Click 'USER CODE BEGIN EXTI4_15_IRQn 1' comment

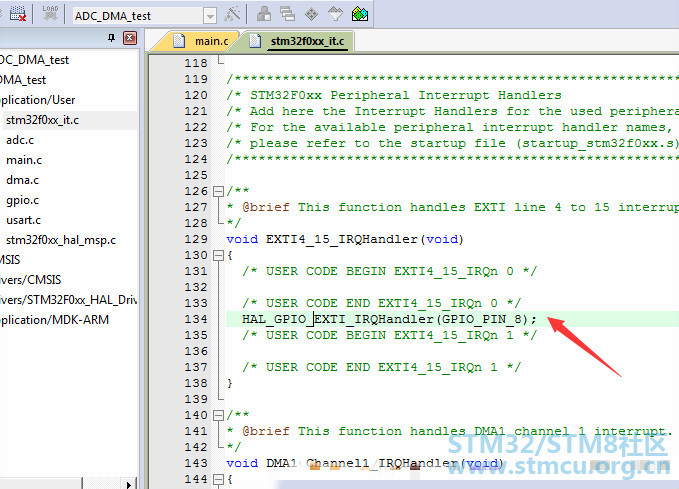coord(389,336)
